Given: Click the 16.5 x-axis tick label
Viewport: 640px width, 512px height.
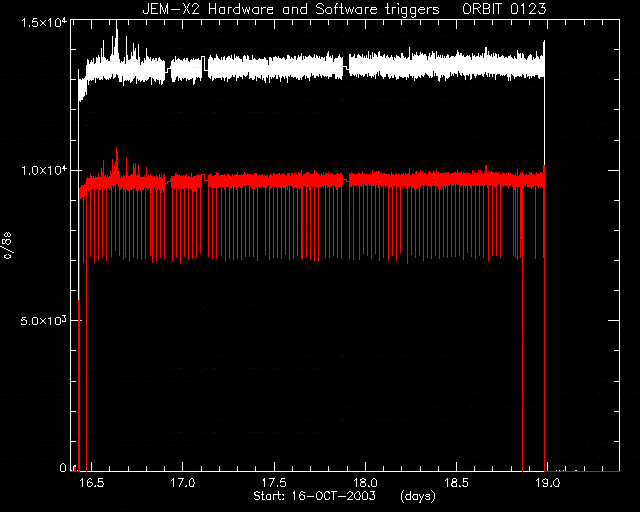Looking at the screenshot, I should 91,483.
